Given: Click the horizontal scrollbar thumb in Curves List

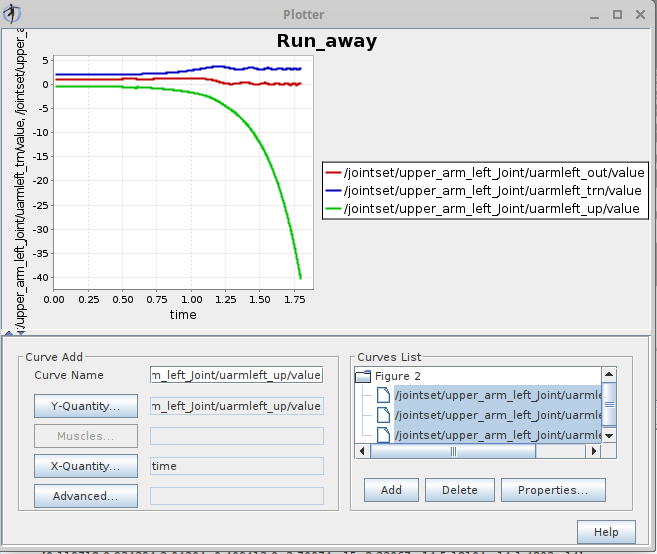Looking at the screenshot, I should pyautogui.click(x=453, y=451).
